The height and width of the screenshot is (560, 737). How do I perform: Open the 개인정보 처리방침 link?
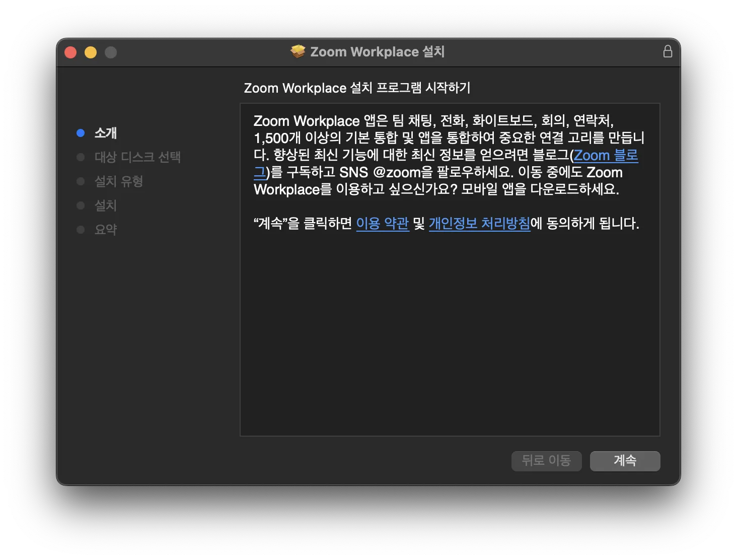pos(479,224)
